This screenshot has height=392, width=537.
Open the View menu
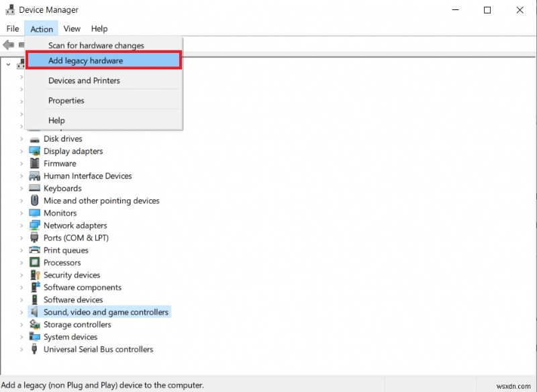[x=71, y=28]
